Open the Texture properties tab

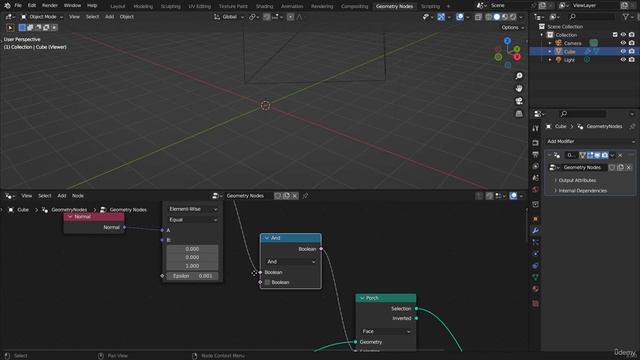[536, 304]
